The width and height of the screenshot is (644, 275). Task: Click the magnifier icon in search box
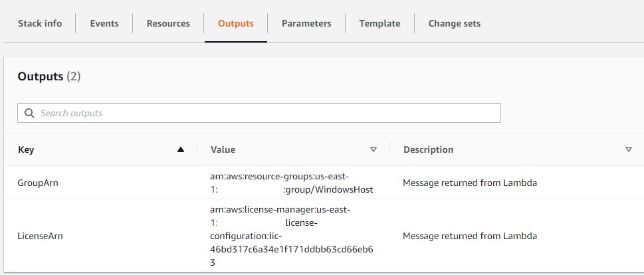(29, 113)
